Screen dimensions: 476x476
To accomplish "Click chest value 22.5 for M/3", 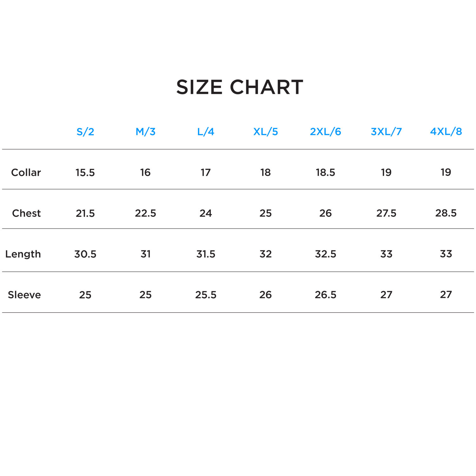I will (x=145, y=213).
